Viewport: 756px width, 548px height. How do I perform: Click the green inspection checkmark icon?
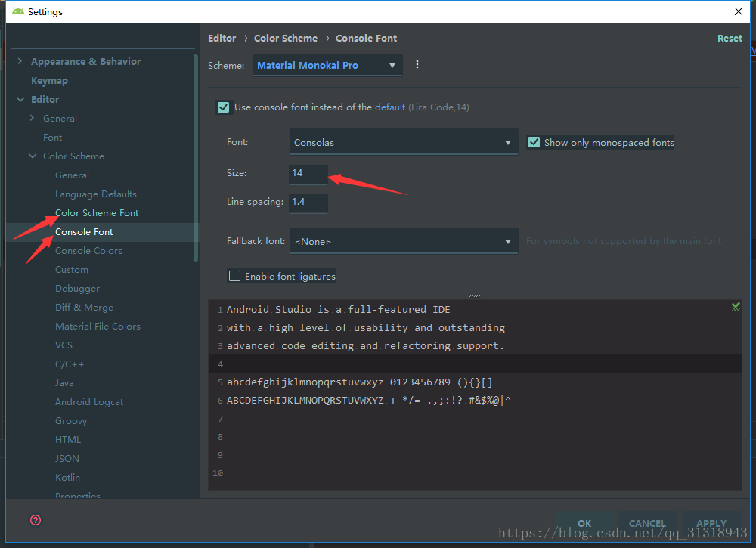pyautogui.click(x=736, y=307)
